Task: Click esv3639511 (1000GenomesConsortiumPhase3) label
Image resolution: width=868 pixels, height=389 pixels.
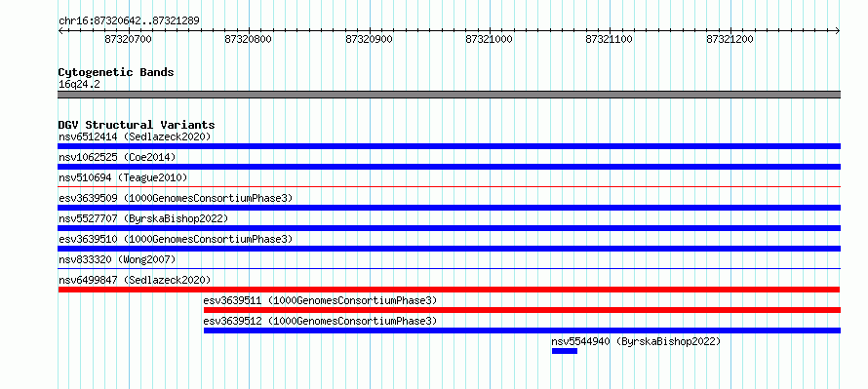Action: (x=321, y=300)
